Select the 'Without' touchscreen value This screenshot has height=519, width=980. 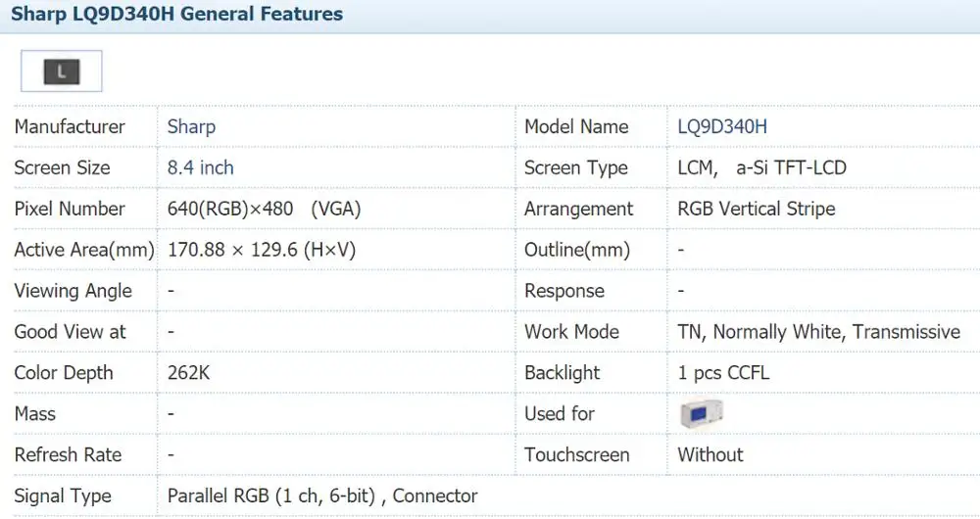pyautogui.click(x=710, y=454)
